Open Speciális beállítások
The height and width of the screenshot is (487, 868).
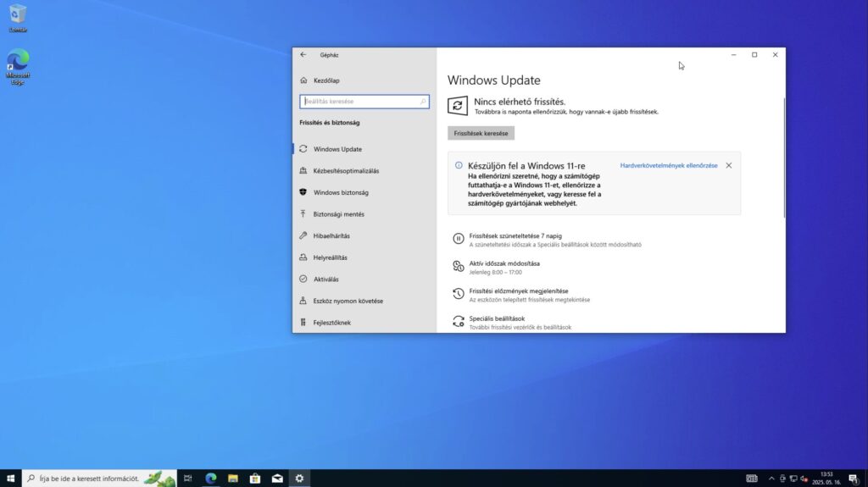click(497, 318)
